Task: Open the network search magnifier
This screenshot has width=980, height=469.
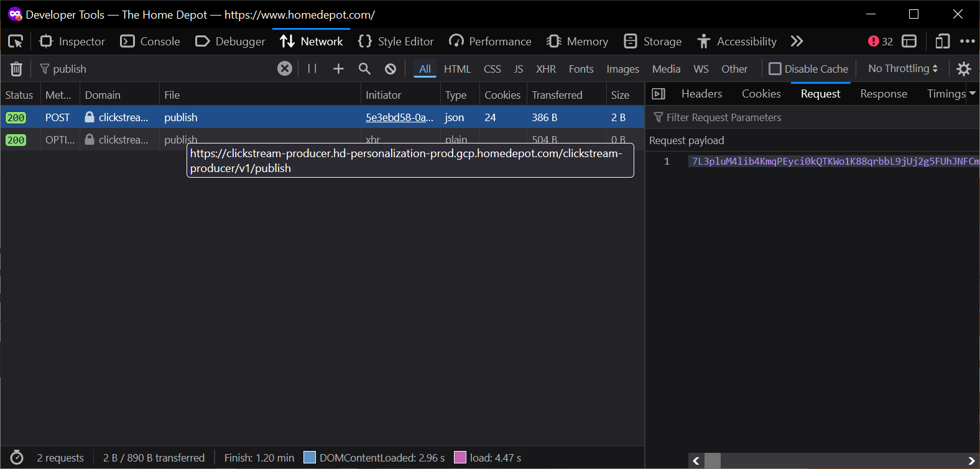Action: coord(365,69)
